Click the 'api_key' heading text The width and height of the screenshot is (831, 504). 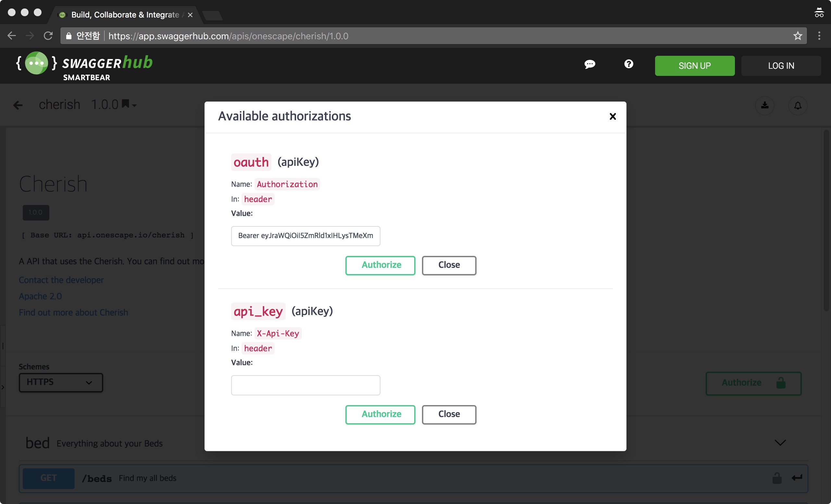click(x=258, y=311)
